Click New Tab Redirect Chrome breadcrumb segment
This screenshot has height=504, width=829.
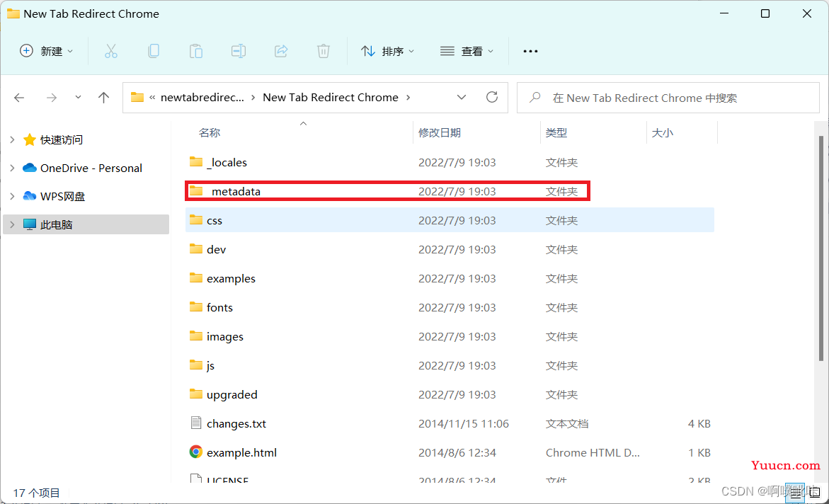[331, 97]
